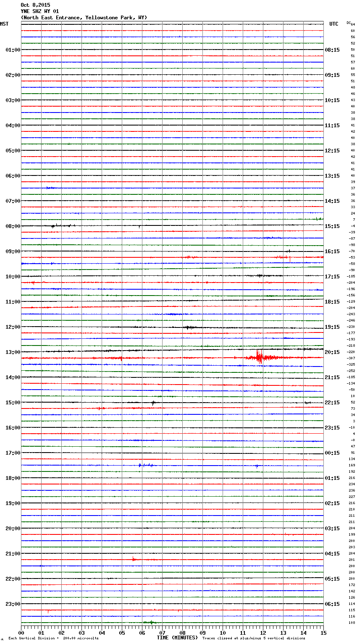Viewport: 357px width, 644px height.
Task: Click the '07' minute tick label on the axis
Action: click(162, 633)
